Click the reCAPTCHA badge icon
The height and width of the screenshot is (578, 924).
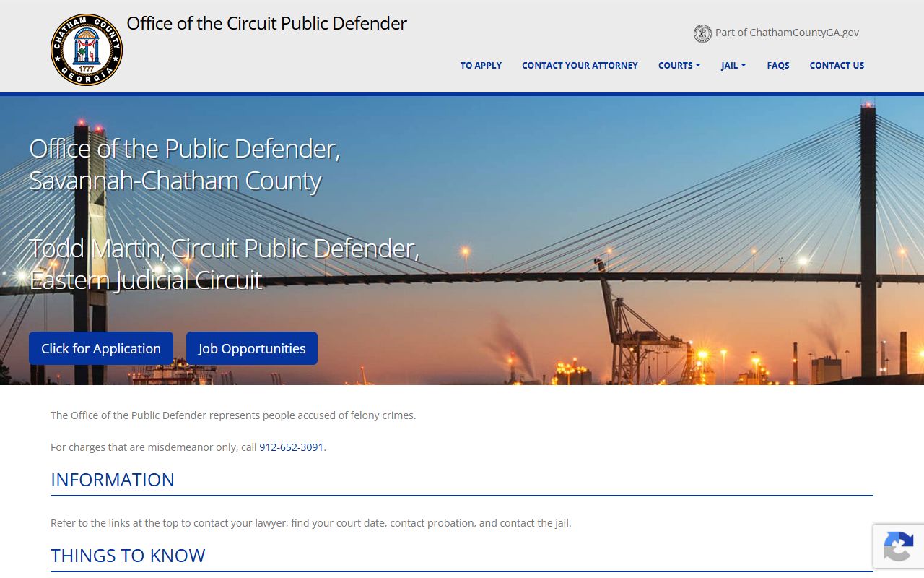pyautogui.click(x=898, y=546)
